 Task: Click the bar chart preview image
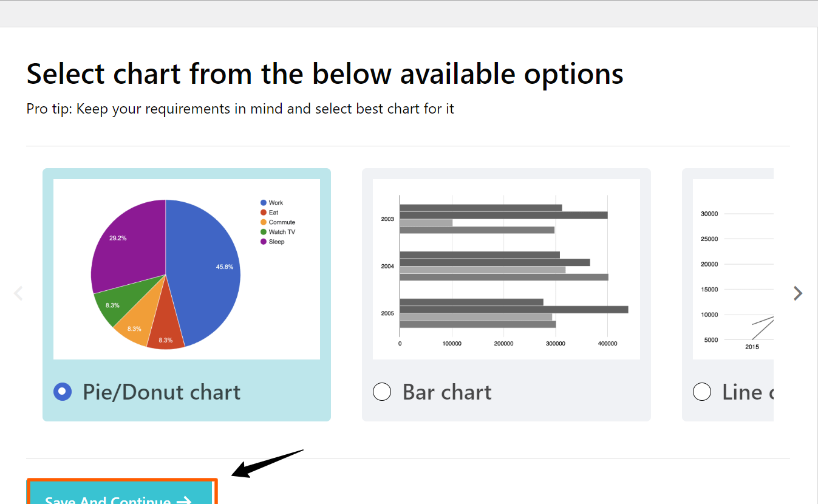tap(506, 267)
